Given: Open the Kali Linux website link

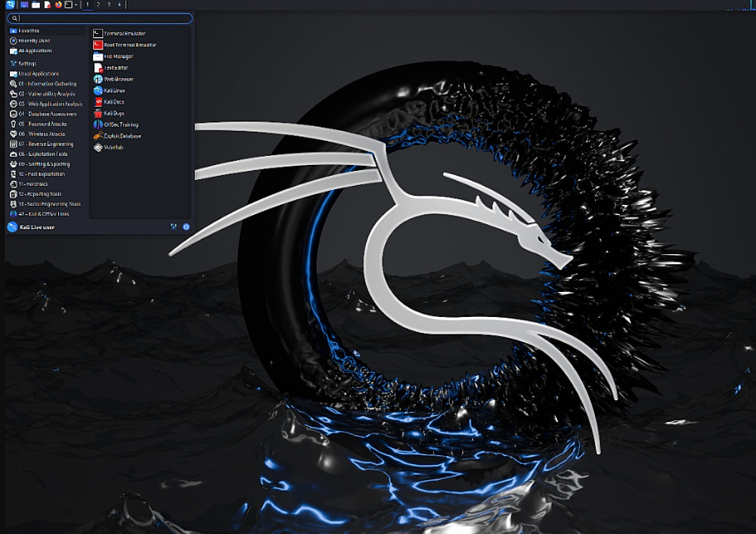Looking at the screenshot, I should [x=140, y=91].
